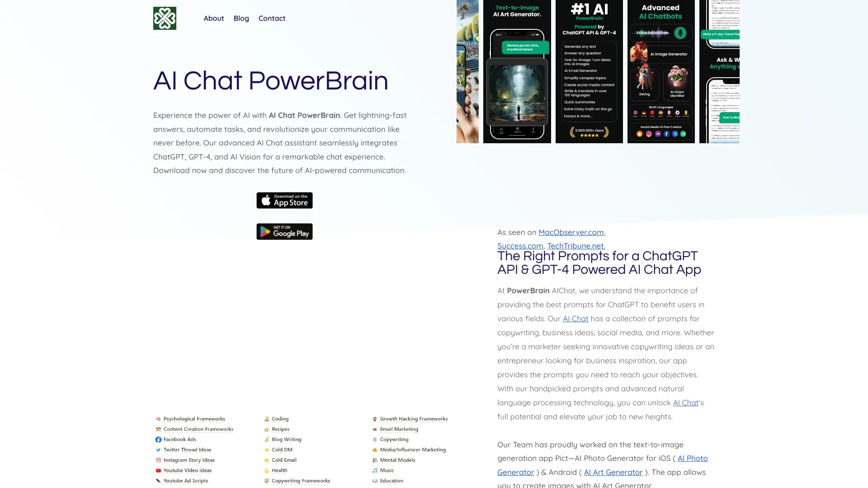Click the MacObserver.com link
This screenshot has width=868, height=488.
[571, 232]
